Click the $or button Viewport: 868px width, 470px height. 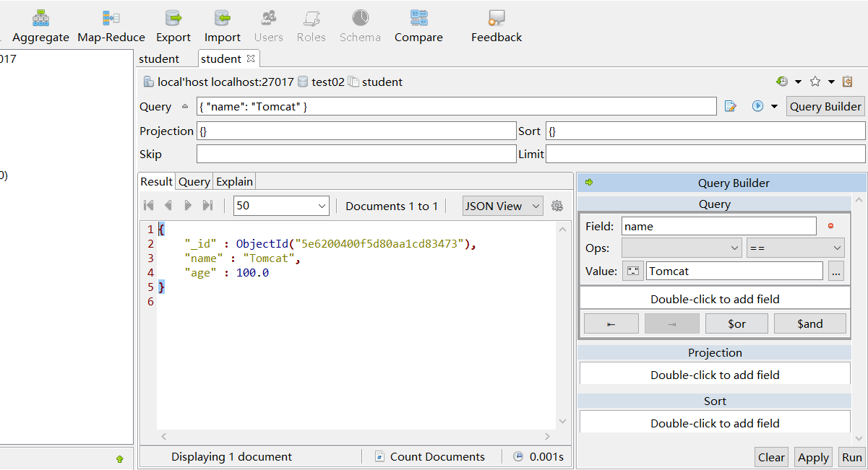736,323
